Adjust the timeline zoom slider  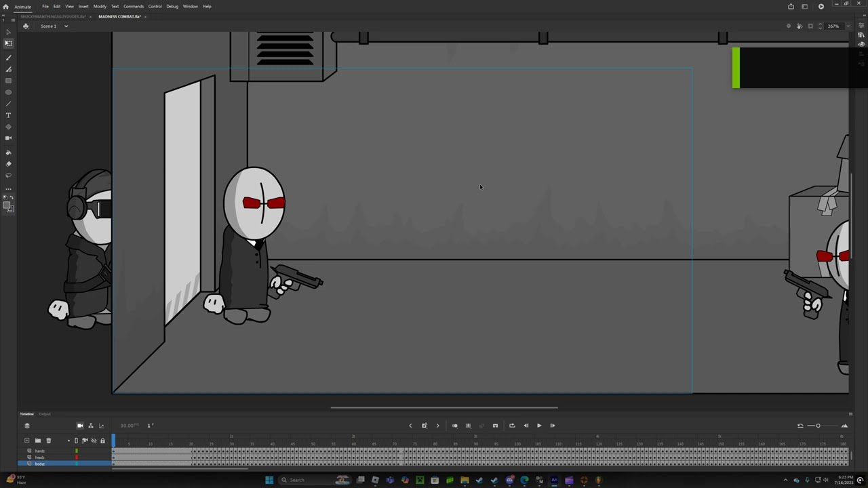(818, 426)
